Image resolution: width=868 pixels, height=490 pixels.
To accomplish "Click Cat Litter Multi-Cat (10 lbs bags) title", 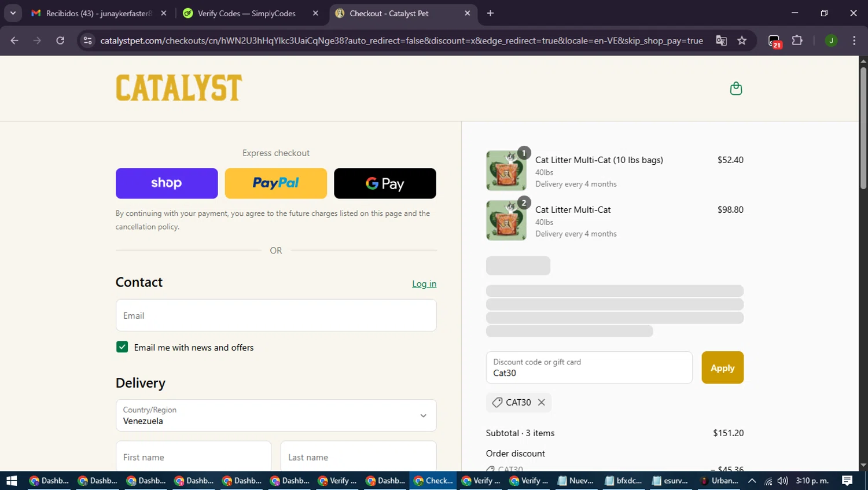I will [599, 160].
